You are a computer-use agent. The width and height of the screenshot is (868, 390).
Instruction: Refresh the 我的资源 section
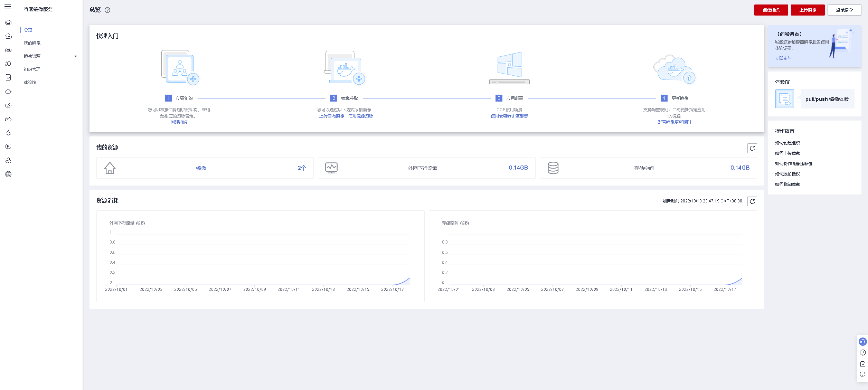click(752, 148)
